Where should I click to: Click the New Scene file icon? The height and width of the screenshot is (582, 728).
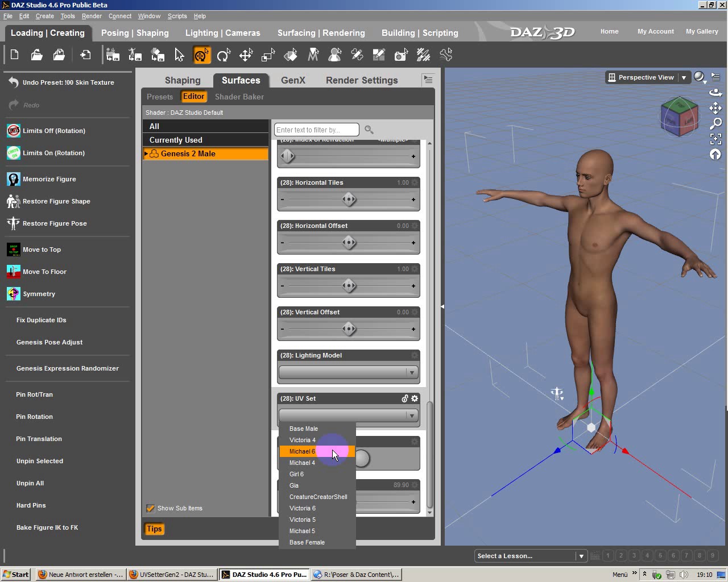point(15,55)
